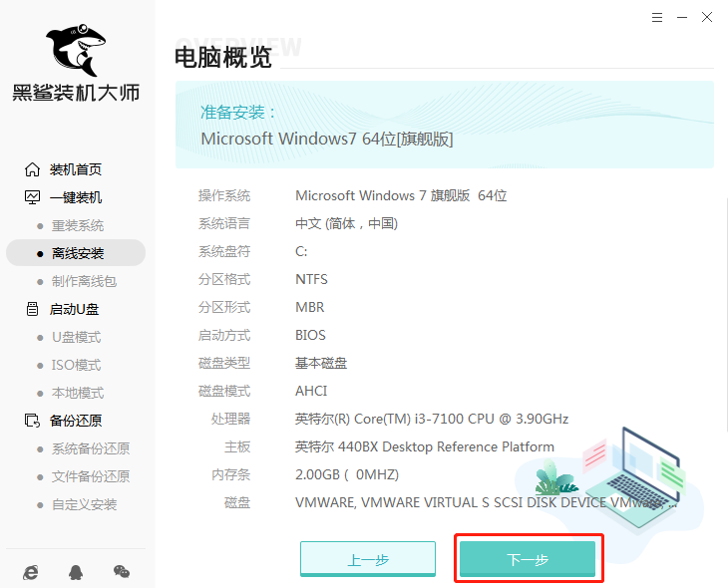
Task: Click the WeChat icon in the sidebar footer
Action: [121, 571]
